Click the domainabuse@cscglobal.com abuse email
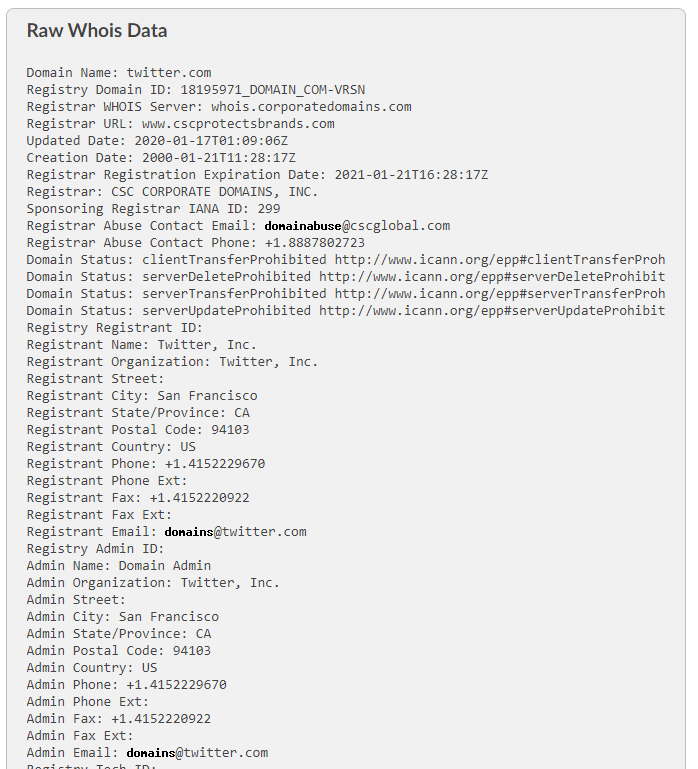698x769 pixels. coord(357,226)
